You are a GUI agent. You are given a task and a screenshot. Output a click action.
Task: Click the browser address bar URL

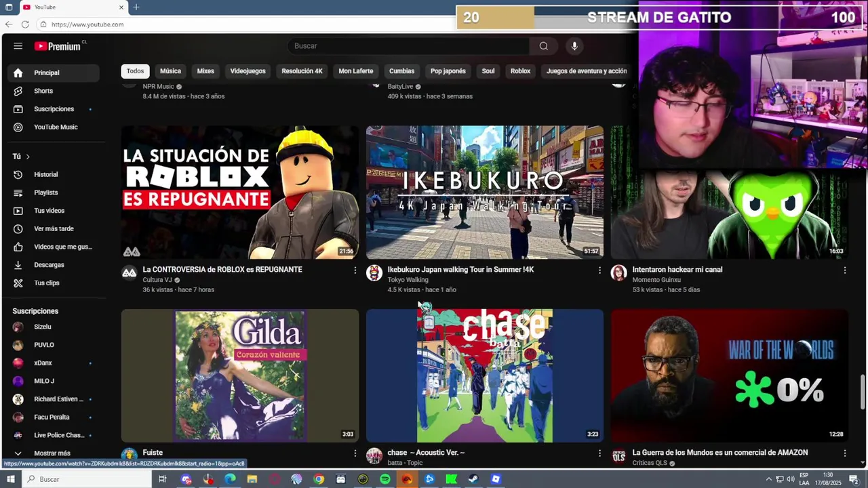[87, 24]
